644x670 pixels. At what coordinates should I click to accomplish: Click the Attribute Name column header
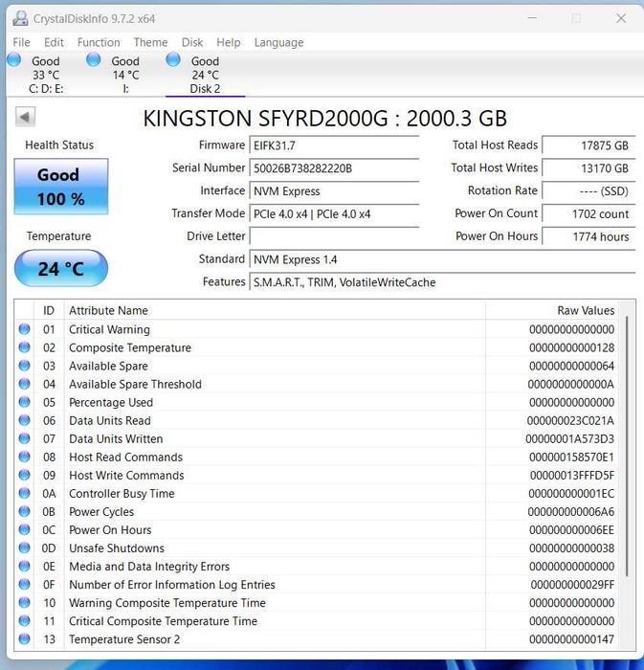click(275, 310)
